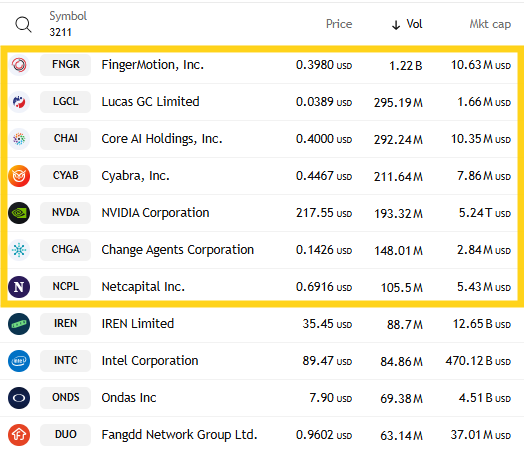This screenshot has height=452, width=524.
Task: Open the Ondas Inc name link
Action: (x=129, y=398)
